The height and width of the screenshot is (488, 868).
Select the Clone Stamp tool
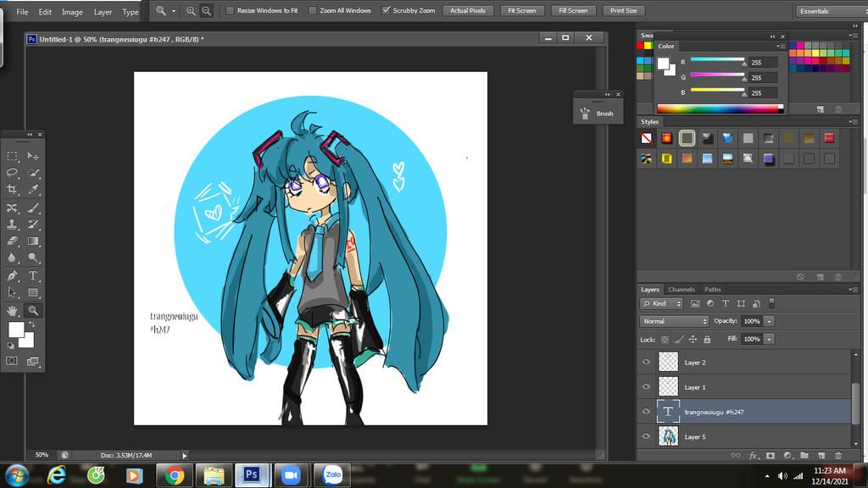[x=12, y=225]
